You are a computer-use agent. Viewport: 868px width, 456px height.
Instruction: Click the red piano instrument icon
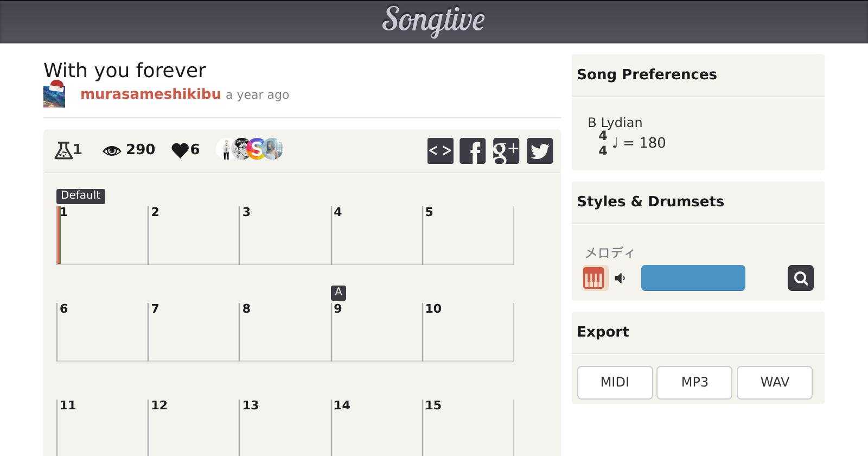point(593,278)
